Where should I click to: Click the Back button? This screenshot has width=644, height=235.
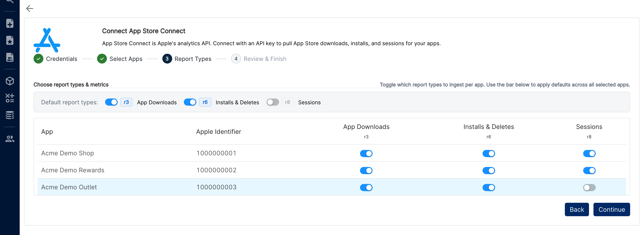click(577, 209)
